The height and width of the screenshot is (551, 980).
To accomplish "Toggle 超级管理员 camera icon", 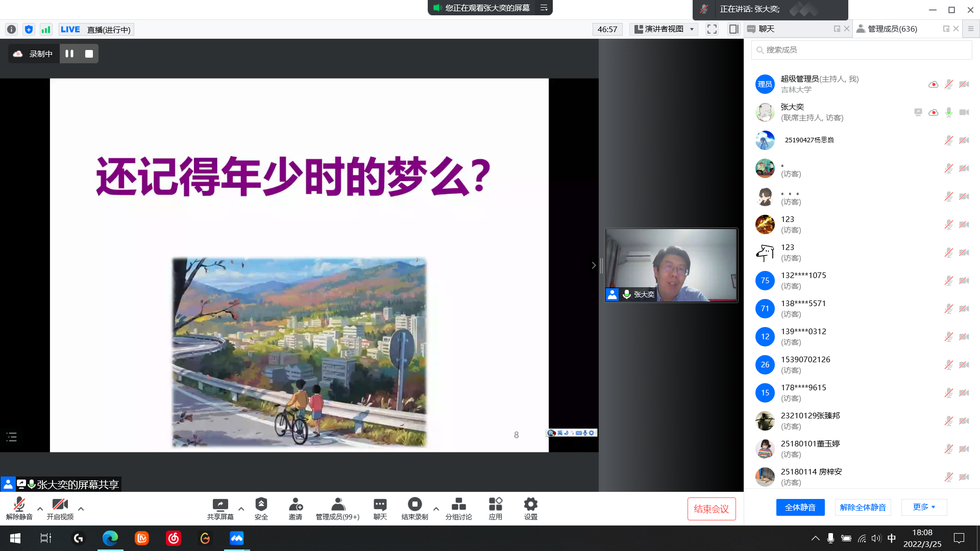I will click(964, 84).
